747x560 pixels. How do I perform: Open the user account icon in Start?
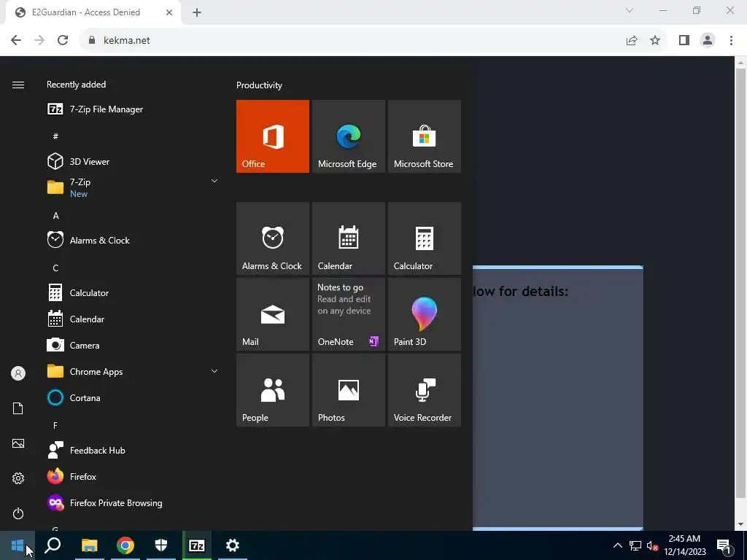(x=18, y=373)
